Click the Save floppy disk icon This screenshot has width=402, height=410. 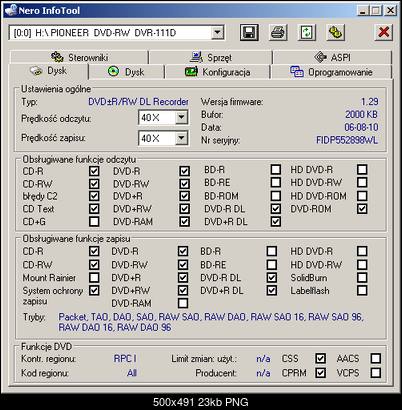tap(249, 33)
